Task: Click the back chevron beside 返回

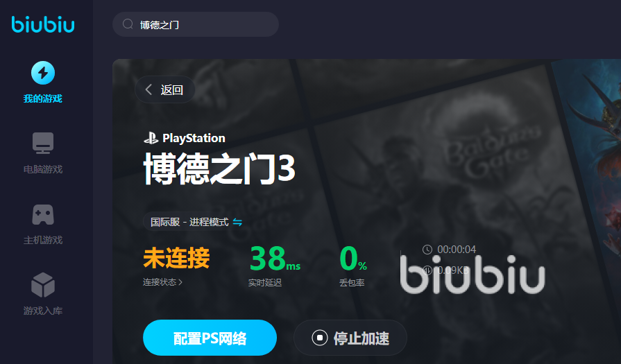Action: [x=148, y=89]
